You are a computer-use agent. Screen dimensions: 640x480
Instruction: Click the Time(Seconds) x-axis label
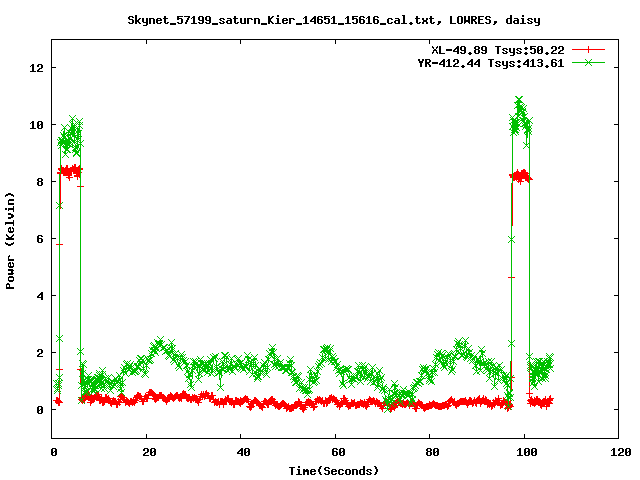click(334, 471)
